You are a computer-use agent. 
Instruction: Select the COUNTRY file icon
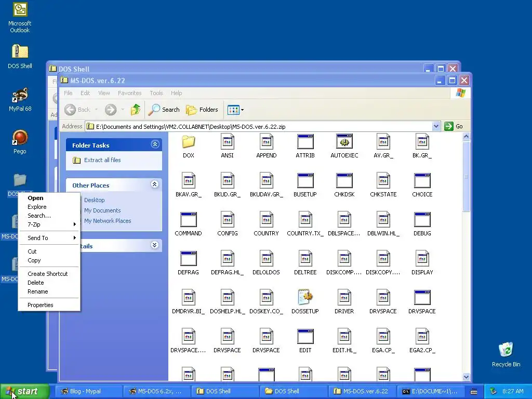pos(267,220)
